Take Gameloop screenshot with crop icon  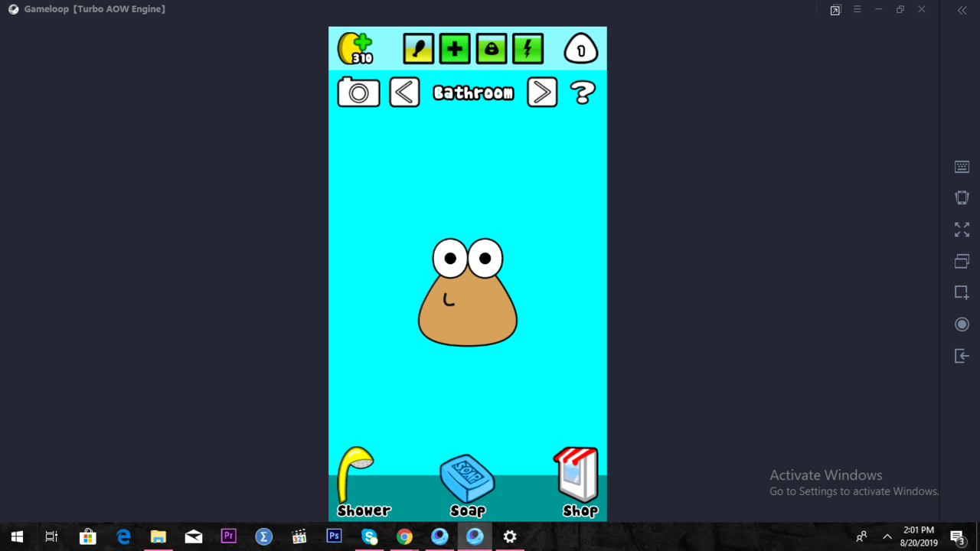pos(962,292)
